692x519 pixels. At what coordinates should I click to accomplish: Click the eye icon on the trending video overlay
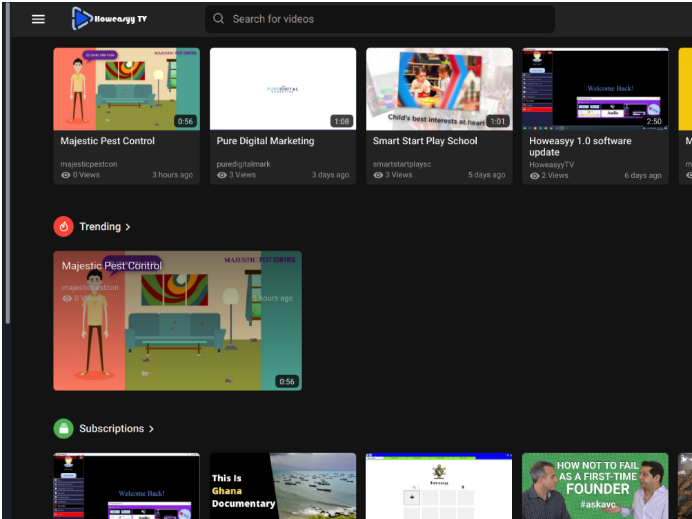click(x=67, y=298)
